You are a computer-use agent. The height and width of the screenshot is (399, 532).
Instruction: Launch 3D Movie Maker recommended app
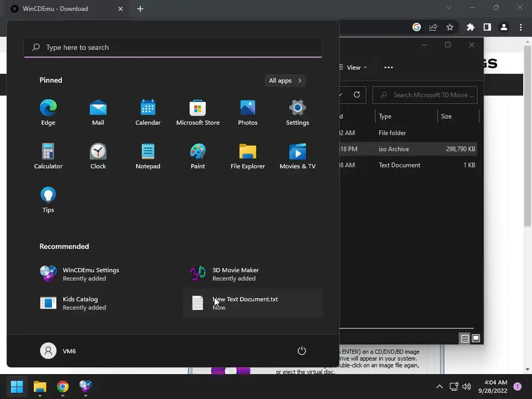(253, 274)
